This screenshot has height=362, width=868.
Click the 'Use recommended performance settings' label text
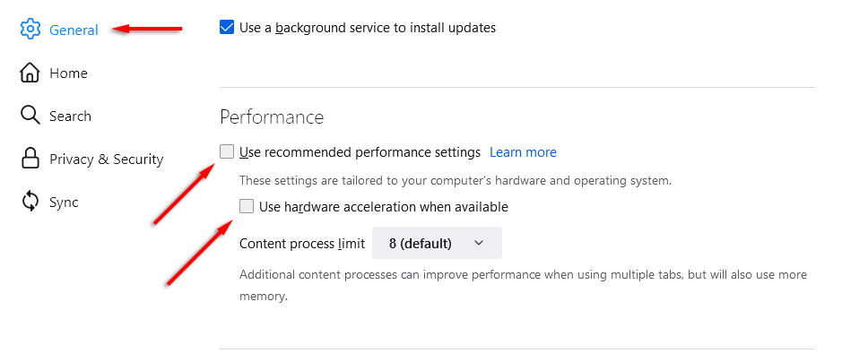[x=360, y=151]
